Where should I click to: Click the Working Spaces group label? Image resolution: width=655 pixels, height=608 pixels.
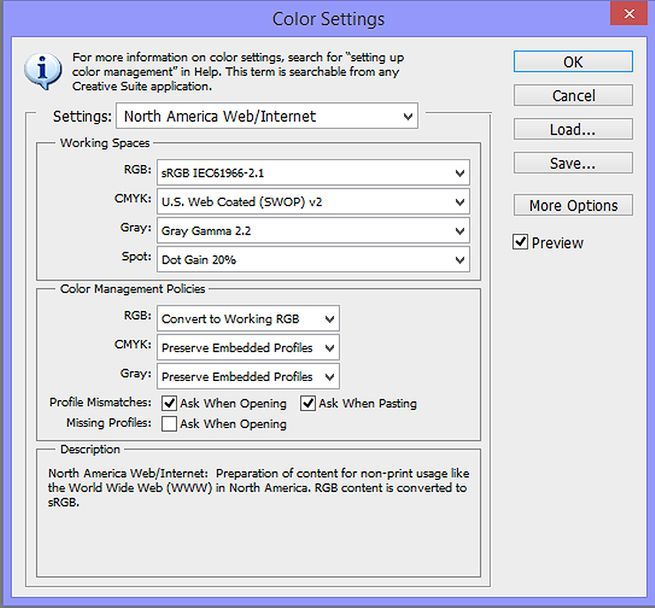point(105,143)
